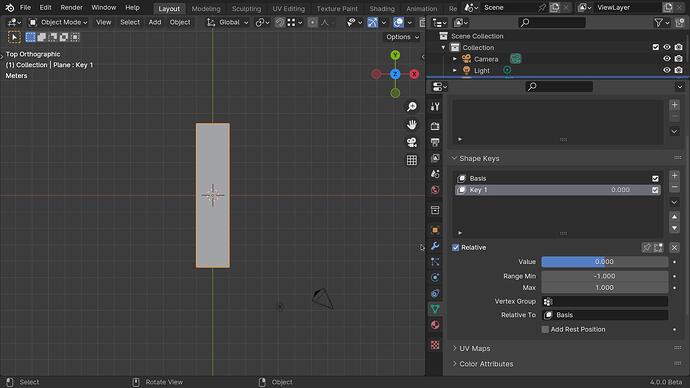Switch to the UV Editing workspace tab
Screen dimensions: 690x388
(x=288, y=8)
